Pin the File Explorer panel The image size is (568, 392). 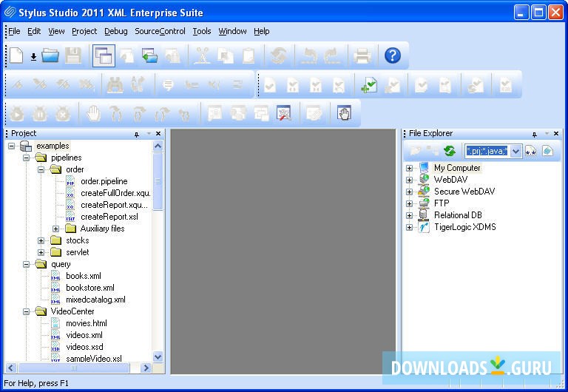pos(535,135)
